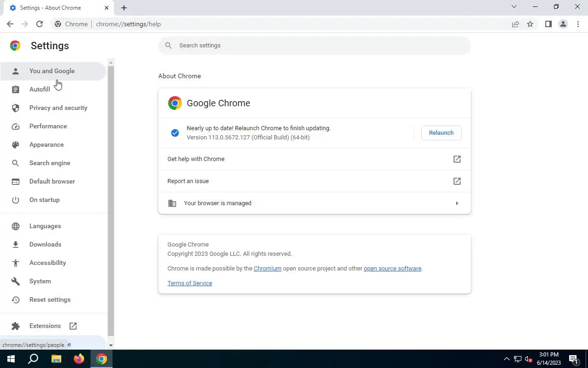Click the version number text
The image size is (588, 368).
pos(248,138)
